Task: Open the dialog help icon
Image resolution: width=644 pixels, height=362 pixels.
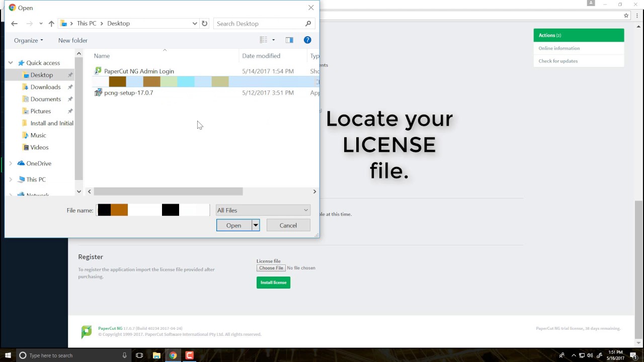Action: [307, 40]
